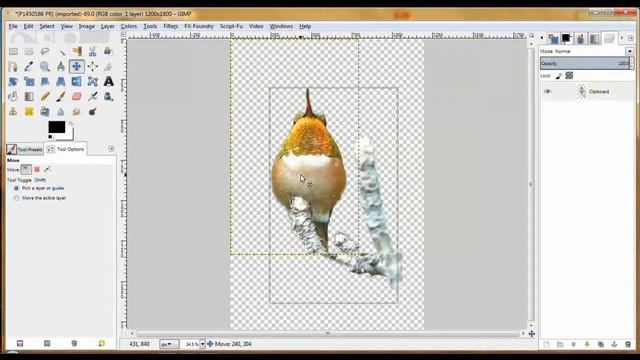Toggle visibility of the Clipboard layer

[547, 92]
